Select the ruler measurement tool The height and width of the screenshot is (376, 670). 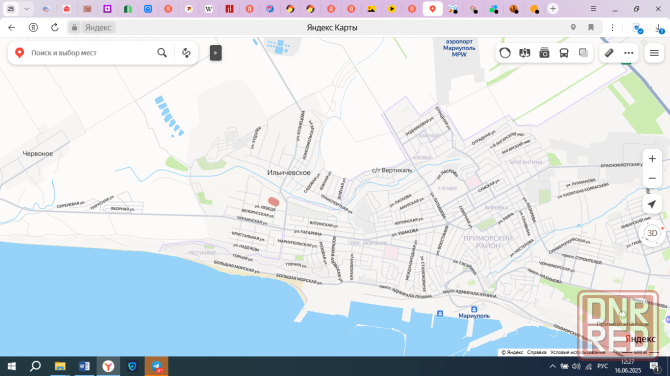[609, 53]
